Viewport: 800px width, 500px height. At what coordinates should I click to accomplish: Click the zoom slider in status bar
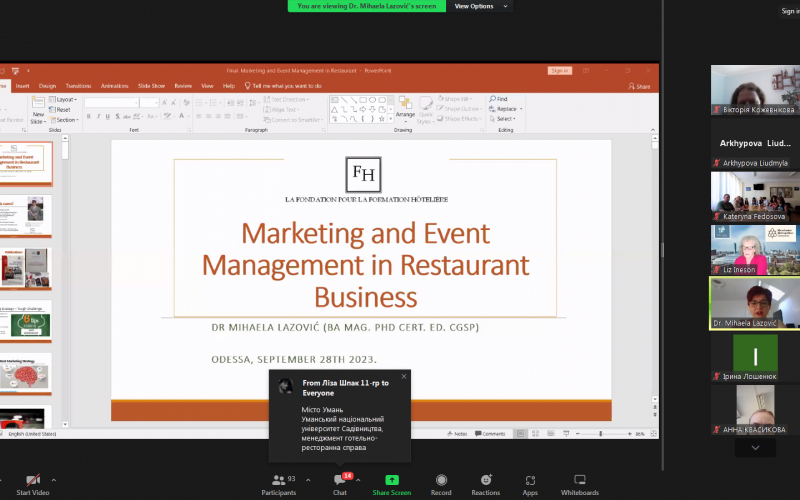pos(604,434)
